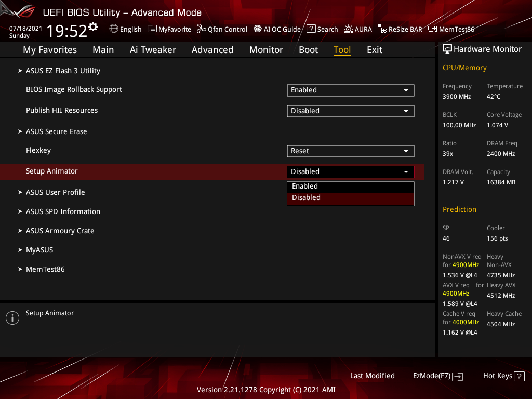This screenshot has height=399, width=532.
Task: Launch AURA lighting settings
Action: tap(358, 29)
